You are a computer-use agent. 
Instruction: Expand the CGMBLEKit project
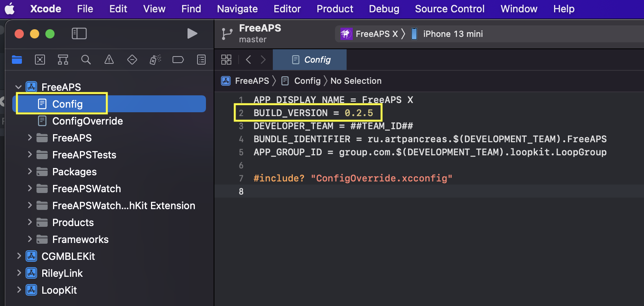pos(19,256)
